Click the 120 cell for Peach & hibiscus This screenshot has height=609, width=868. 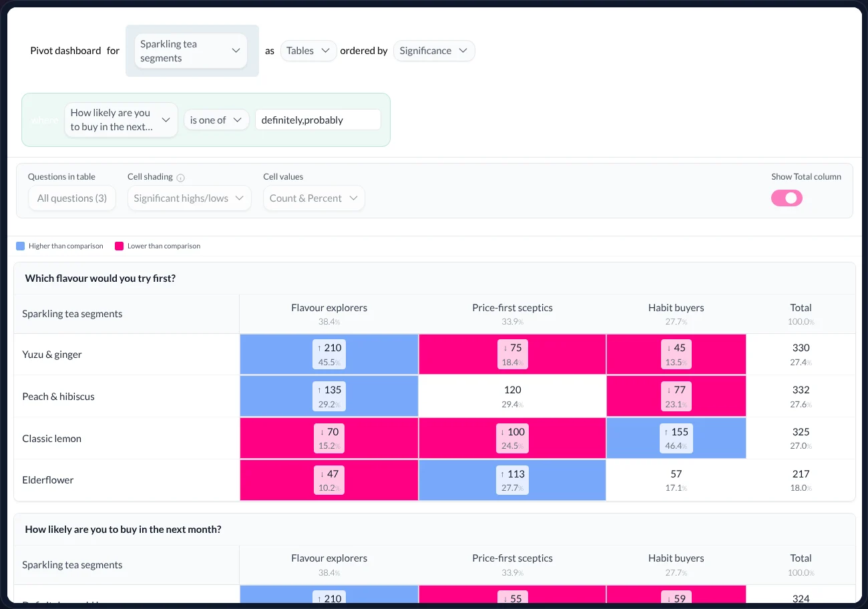tap(512, 396)
